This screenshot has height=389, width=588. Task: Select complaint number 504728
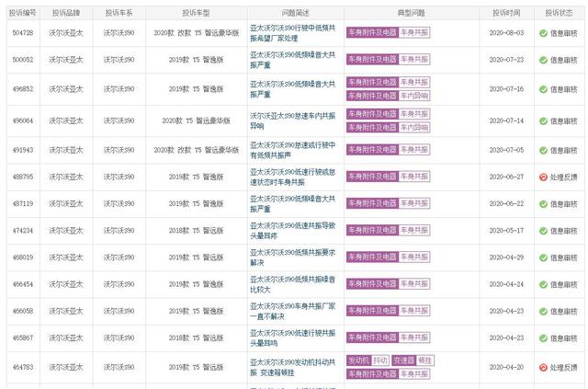pos(23,33)
